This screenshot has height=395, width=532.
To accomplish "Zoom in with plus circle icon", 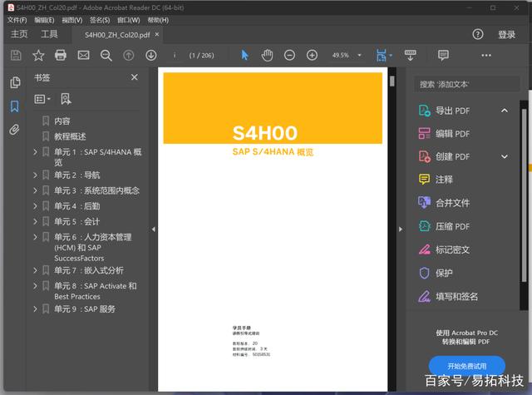I will tap(313, 55).
